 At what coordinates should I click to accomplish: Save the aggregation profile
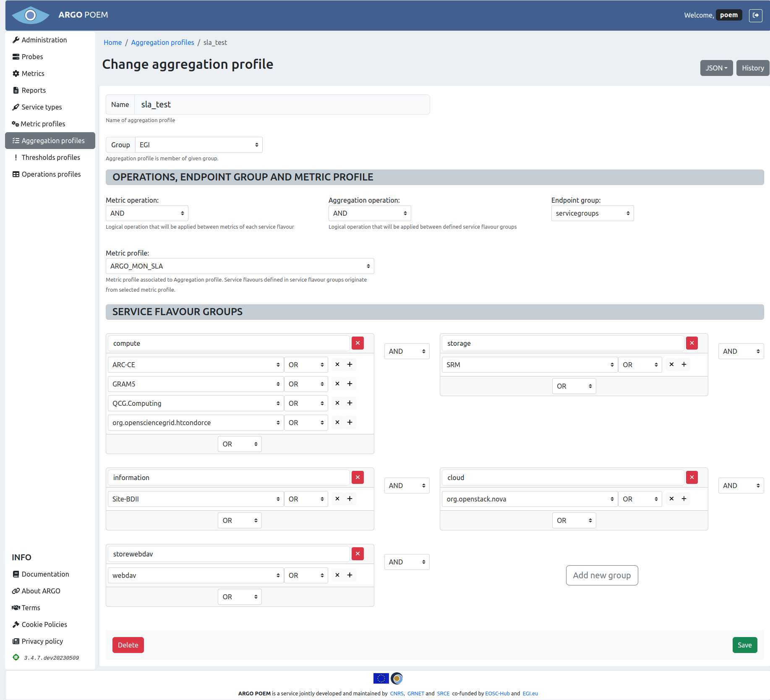[745, 645]
